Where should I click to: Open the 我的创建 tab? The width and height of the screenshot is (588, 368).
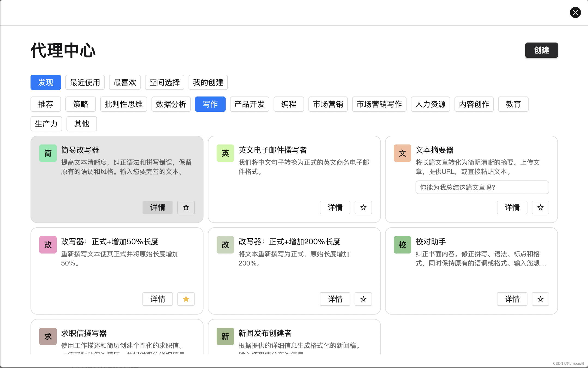click(x=208, y=82)
